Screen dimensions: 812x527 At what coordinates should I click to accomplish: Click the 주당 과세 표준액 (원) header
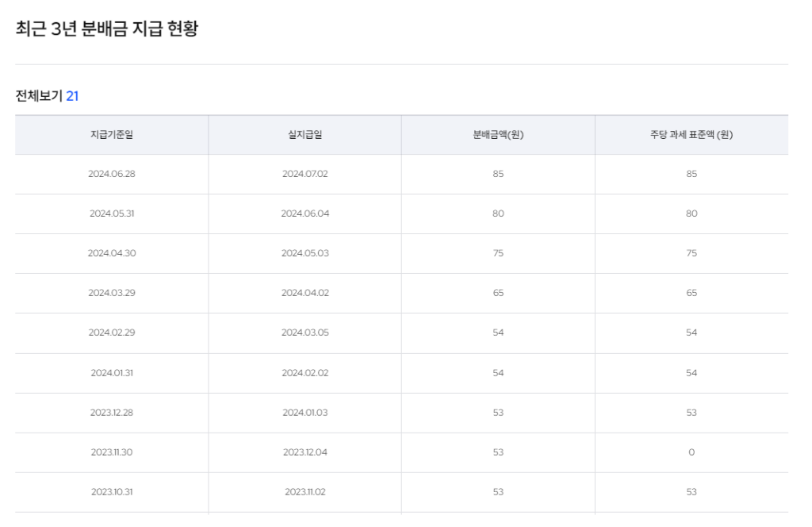pos(691,135)
